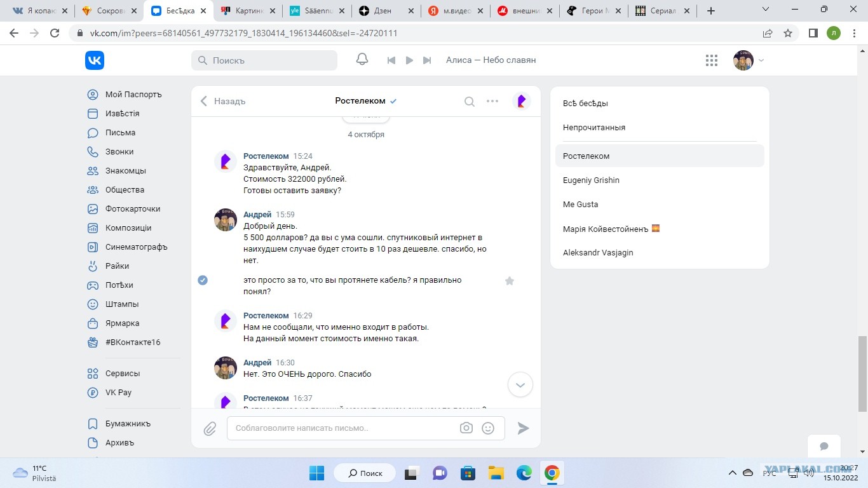
Task: Share this page from the address bar
Action: point(768,33)
